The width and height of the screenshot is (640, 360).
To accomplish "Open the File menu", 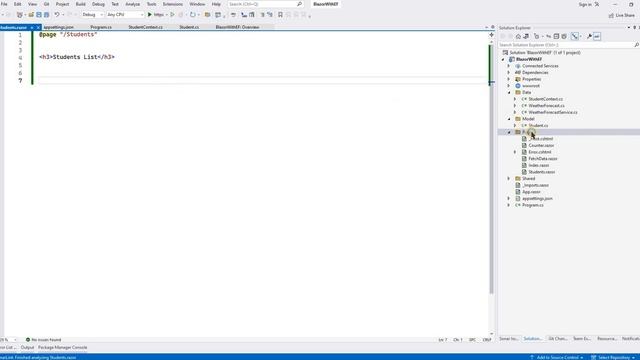I will [4, 4].
